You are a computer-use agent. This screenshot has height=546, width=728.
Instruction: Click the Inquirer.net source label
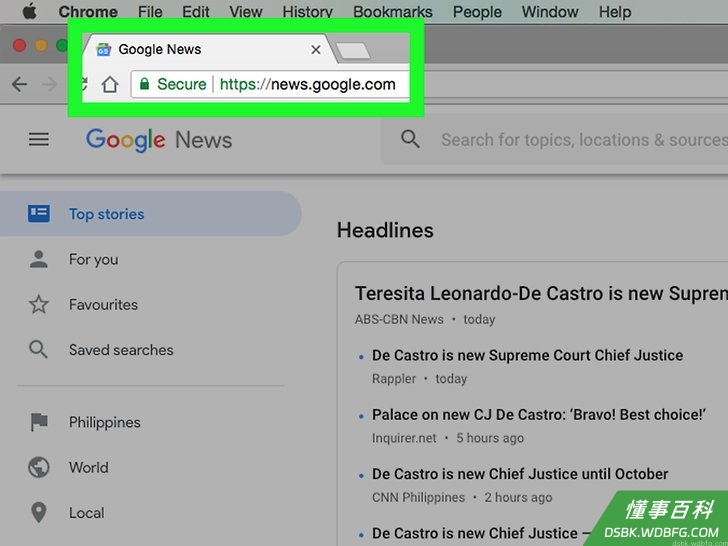[x=404, y=438]
